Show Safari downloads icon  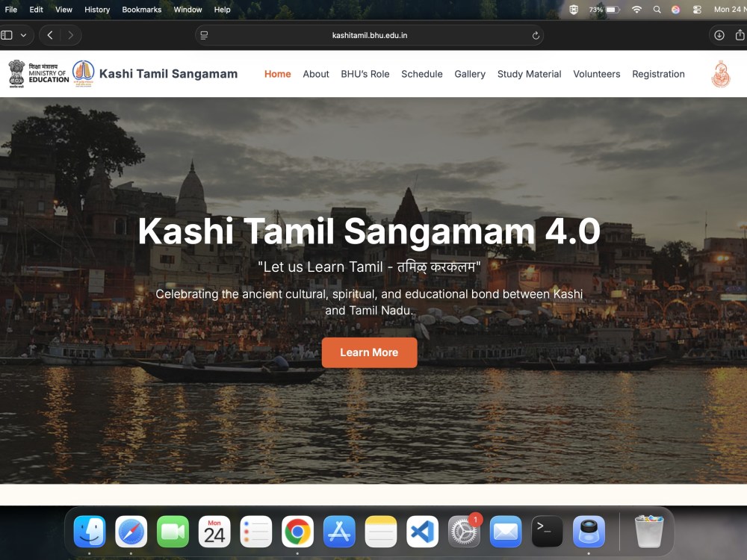[x=719, y=35]
